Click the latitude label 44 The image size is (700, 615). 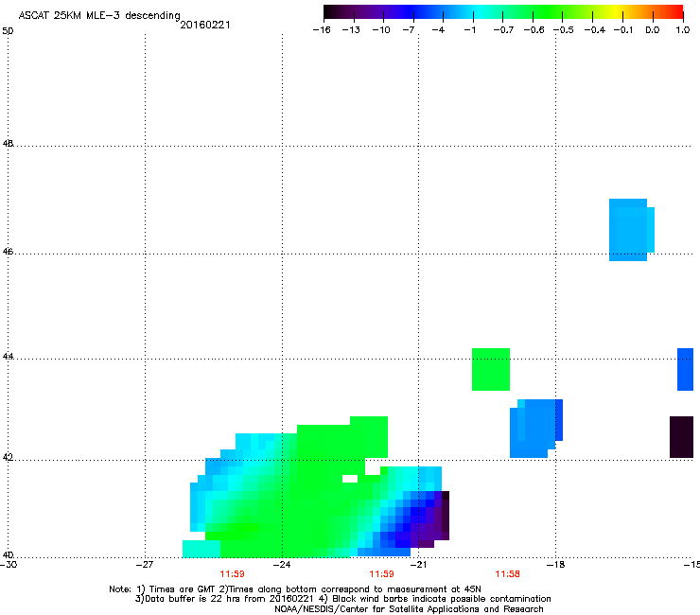8,357
